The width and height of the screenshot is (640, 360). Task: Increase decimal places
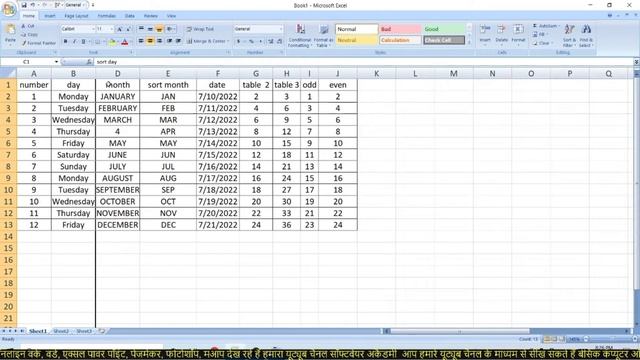(270, 42)
